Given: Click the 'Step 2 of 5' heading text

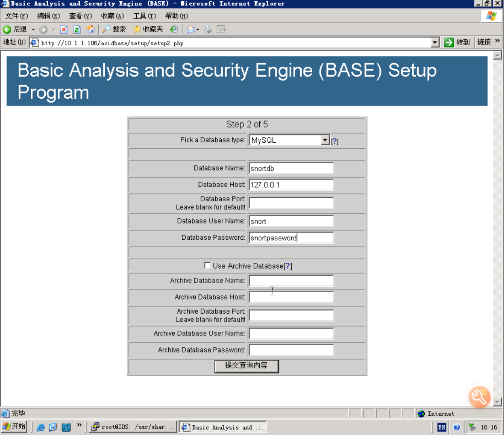Looking at the screenshot, I should point(247,125).
